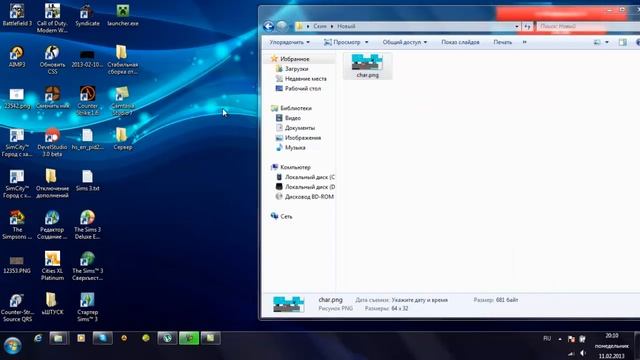Open Battlefield 3 desktop shortcut
The width and height of the screenshot is (640, 360).
pos(17,15)
